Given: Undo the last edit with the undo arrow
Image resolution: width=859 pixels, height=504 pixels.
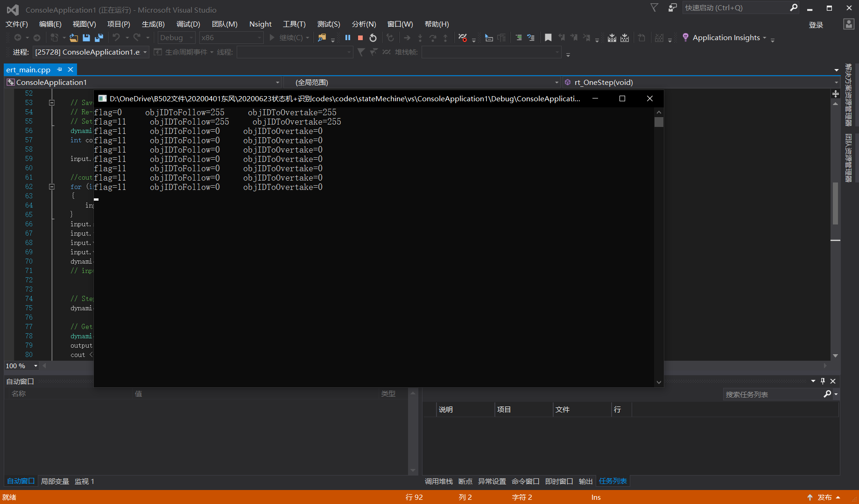Looking at the screenshot, I should [116, 38].
